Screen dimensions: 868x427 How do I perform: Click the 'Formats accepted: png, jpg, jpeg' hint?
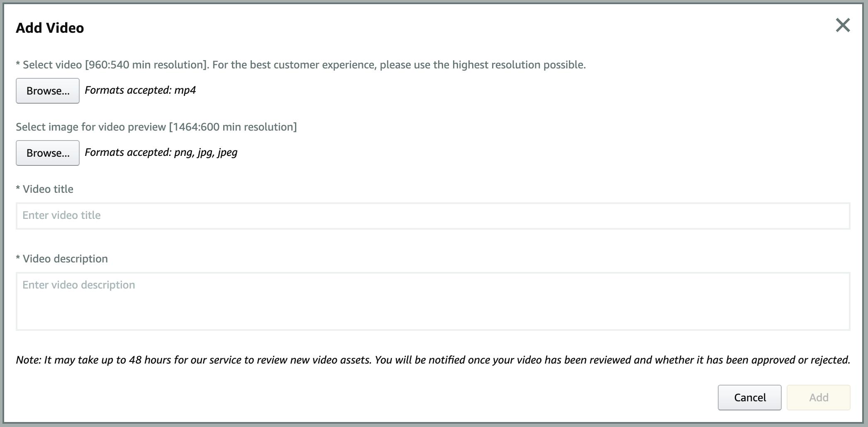point(161,153)
